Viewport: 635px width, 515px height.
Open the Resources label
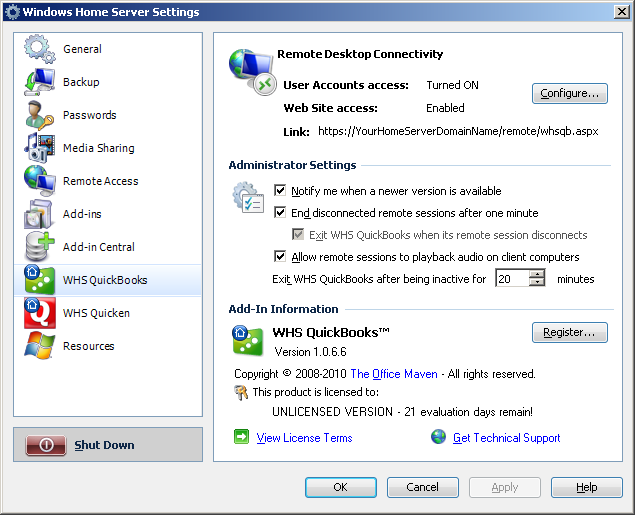tap(89, 346)
